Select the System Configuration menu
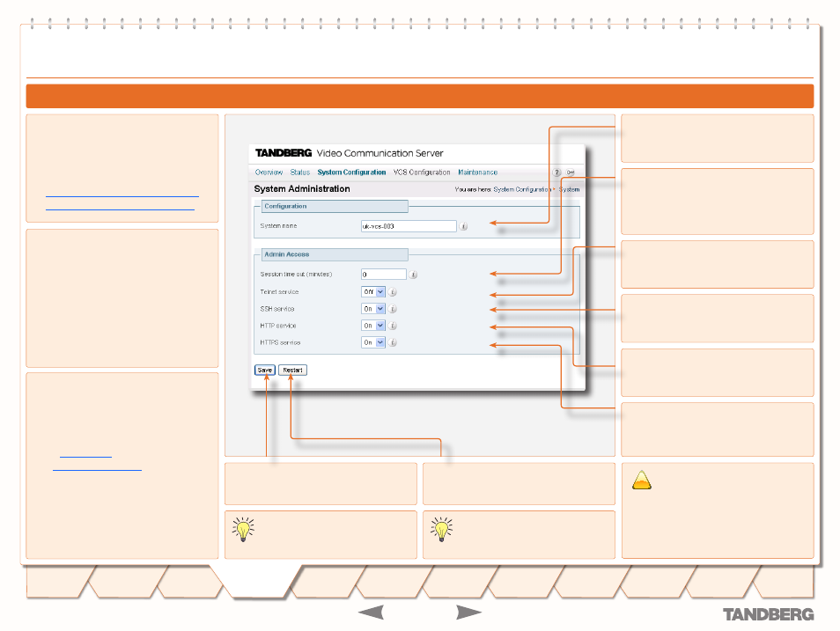 351,172
